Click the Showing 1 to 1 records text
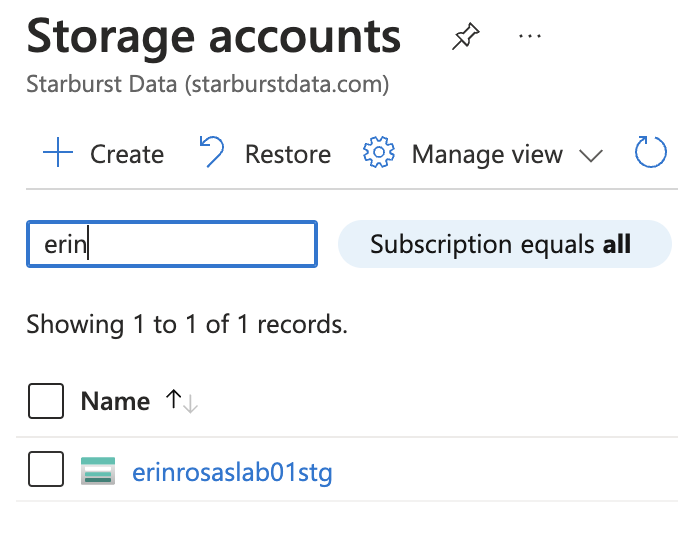Image resolution: width=678 pixels, height=548 pixels. coord(187,324)
